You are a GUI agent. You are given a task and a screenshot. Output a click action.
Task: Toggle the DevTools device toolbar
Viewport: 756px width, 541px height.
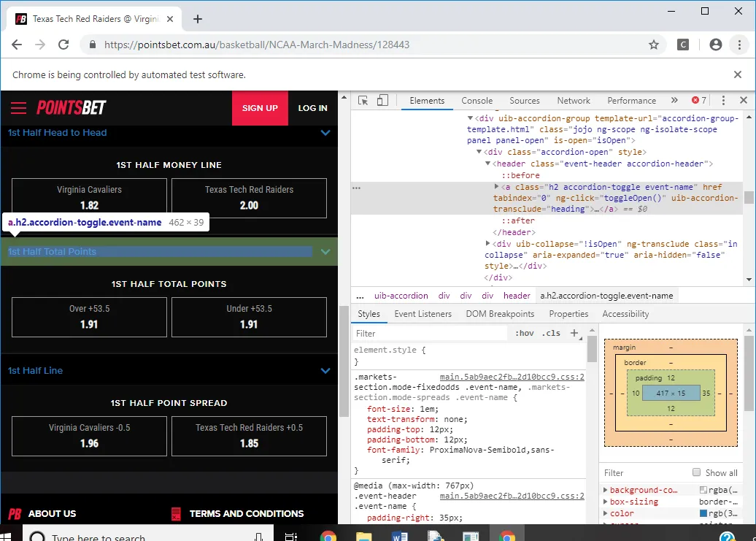pyautogui.click(x=382, y=100)
